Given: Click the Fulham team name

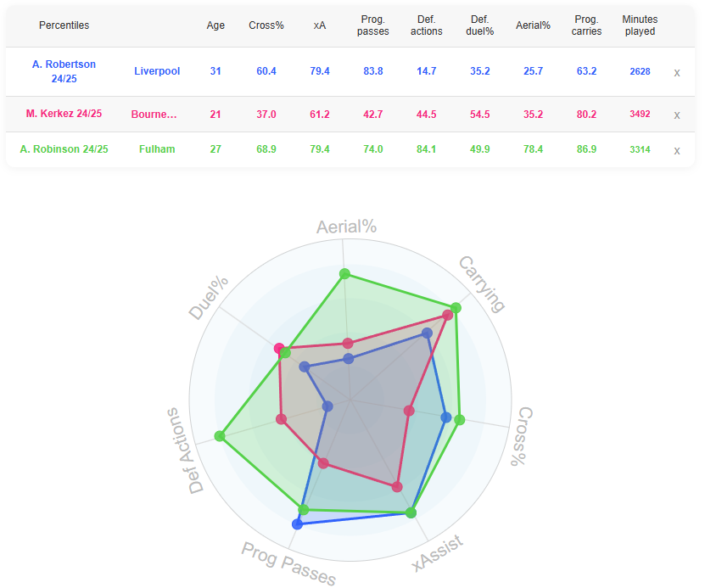Looking at the screenshot, I should [x=157, y=149].
